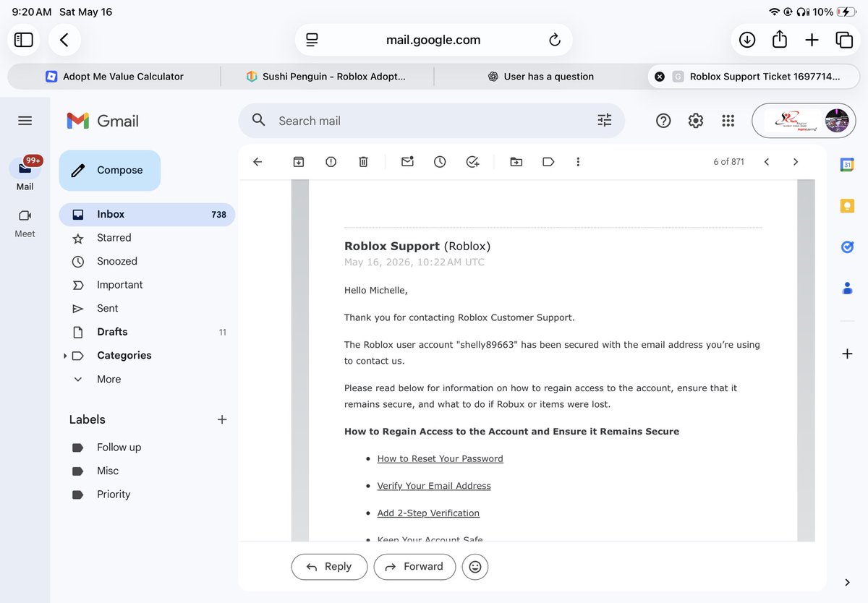Tap the Safari share icon

779,40
